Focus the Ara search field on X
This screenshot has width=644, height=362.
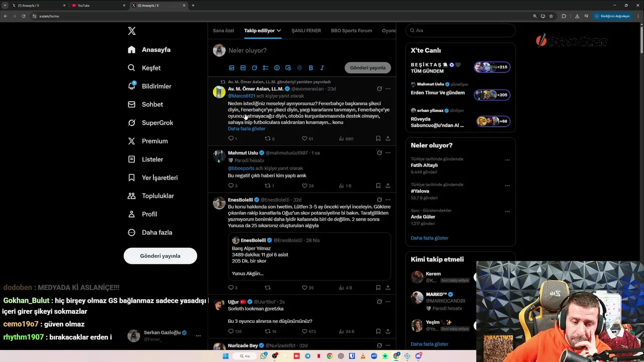click(x=460, y=31)
